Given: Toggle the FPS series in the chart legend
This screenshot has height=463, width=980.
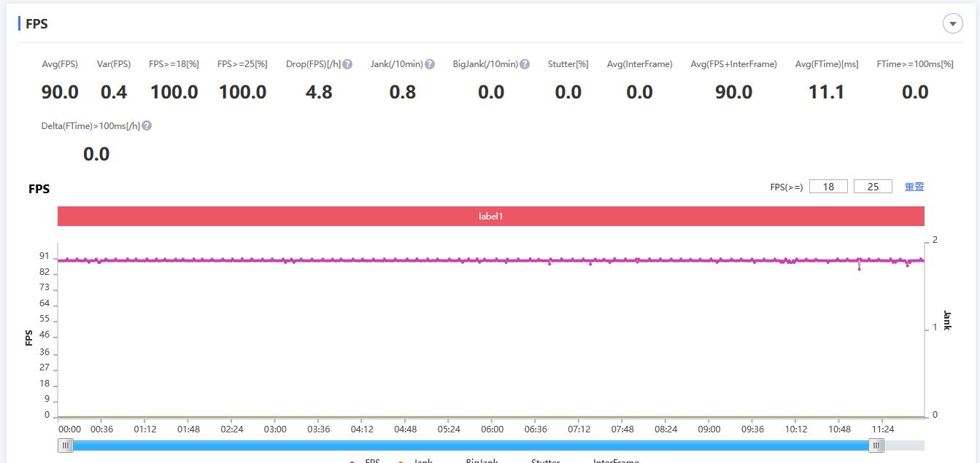Looking at the screenshot, I should pos(371,461).
